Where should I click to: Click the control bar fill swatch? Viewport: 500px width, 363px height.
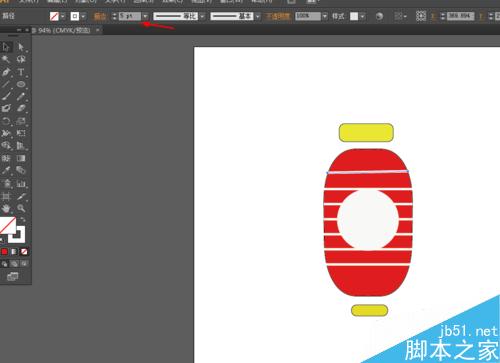tap(54, 16)
